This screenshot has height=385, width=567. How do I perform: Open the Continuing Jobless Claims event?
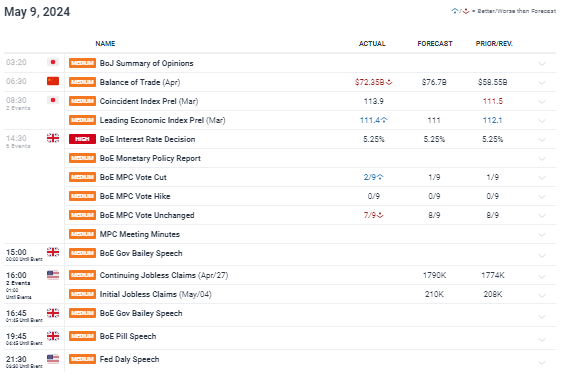point(164,275)
